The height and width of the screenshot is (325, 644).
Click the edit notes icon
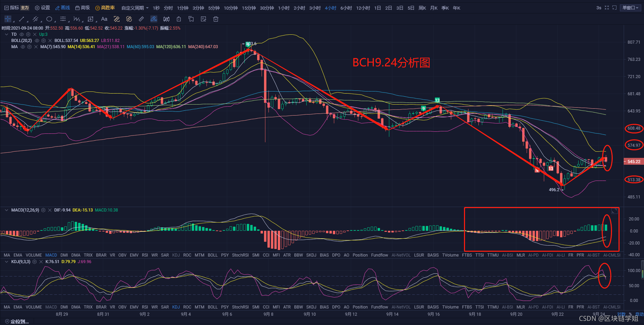pyautogui.click(x=203, y=19)
